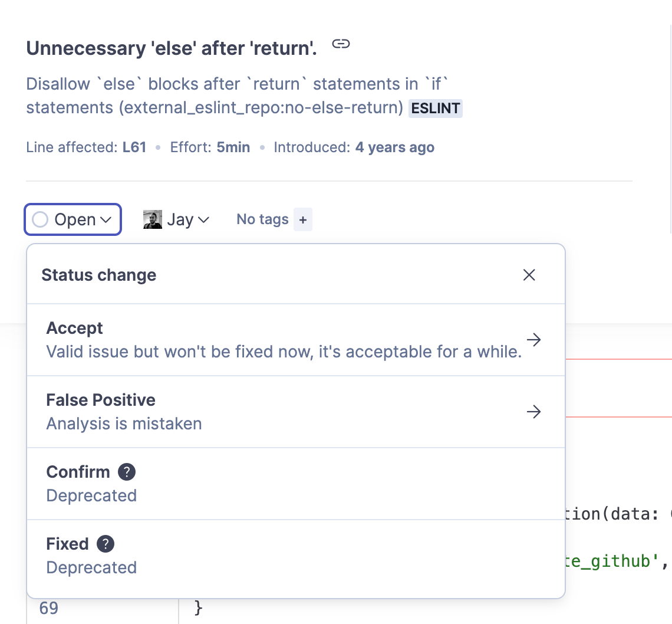Click Jay's avatar picture

pyautogui.click(x=153, y=220)
